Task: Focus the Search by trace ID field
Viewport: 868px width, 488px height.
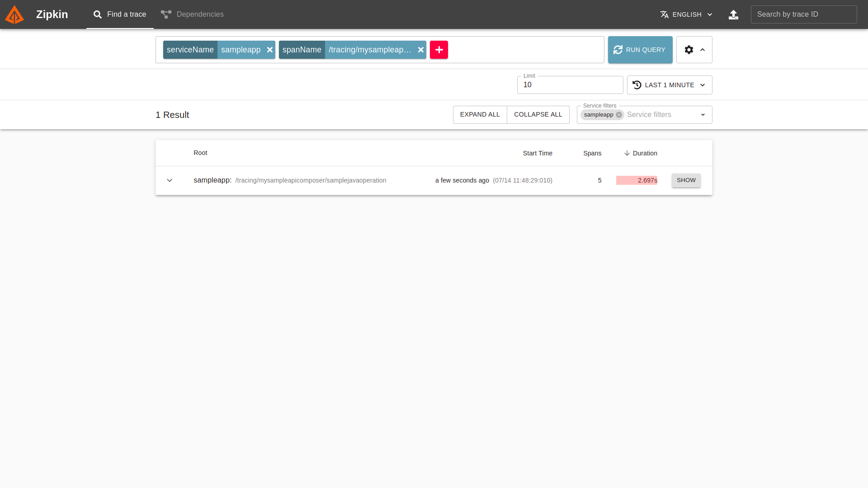Action: point(803,14)
